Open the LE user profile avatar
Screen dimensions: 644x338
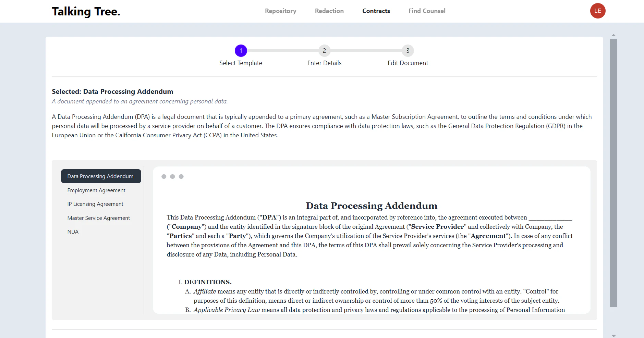[597, 11]
